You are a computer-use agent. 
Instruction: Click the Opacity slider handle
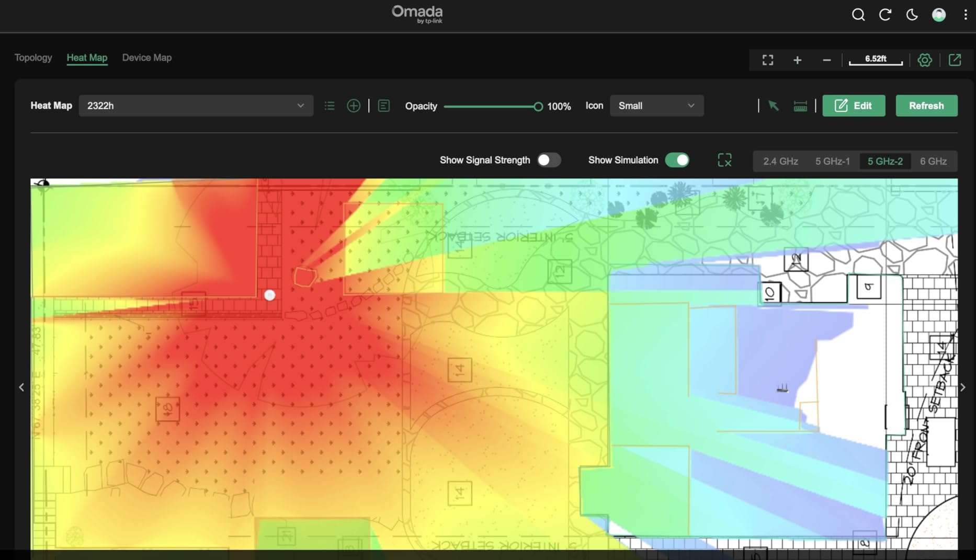click(538, 107)
